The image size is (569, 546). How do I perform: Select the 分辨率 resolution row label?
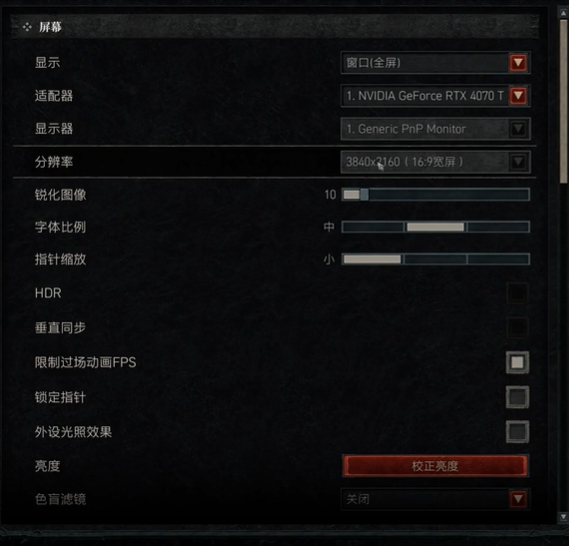[x=54, y=162]
